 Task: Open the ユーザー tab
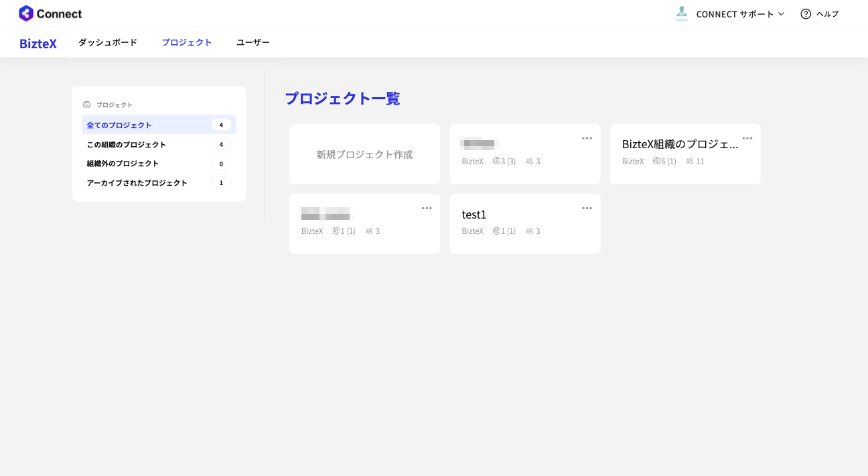253,42
